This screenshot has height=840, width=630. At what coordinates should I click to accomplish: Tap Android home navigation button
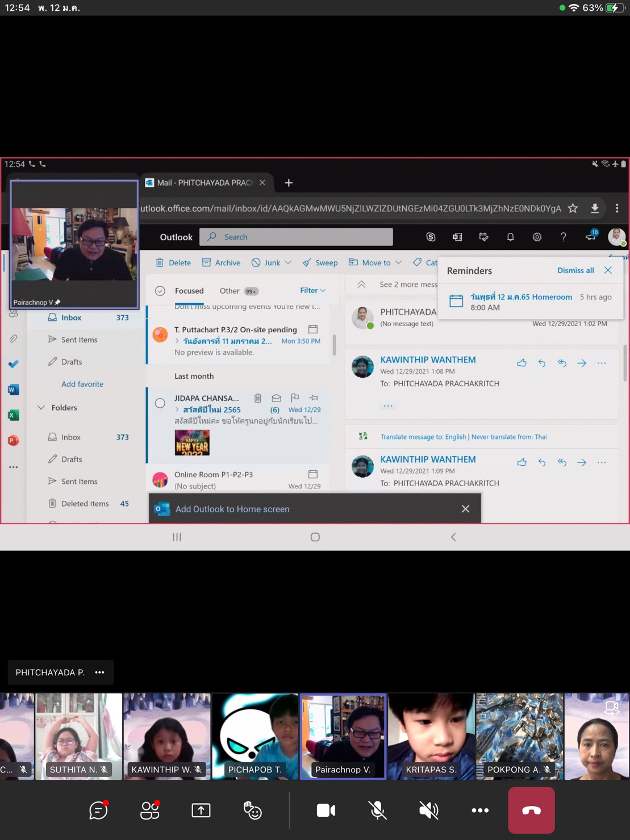point(315,537)
